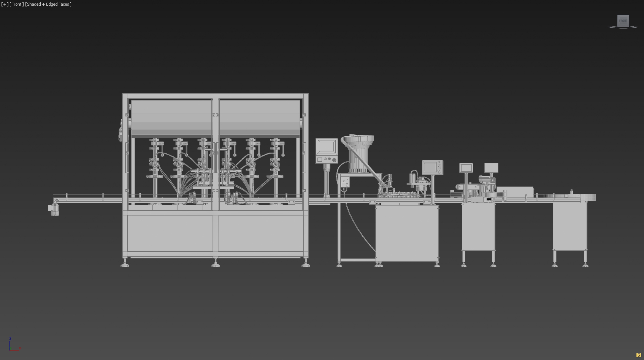The width and height of the screenshot is (644, 360).
Task: Select the left hopper tank of the filling machine
Action: (171, 118)
